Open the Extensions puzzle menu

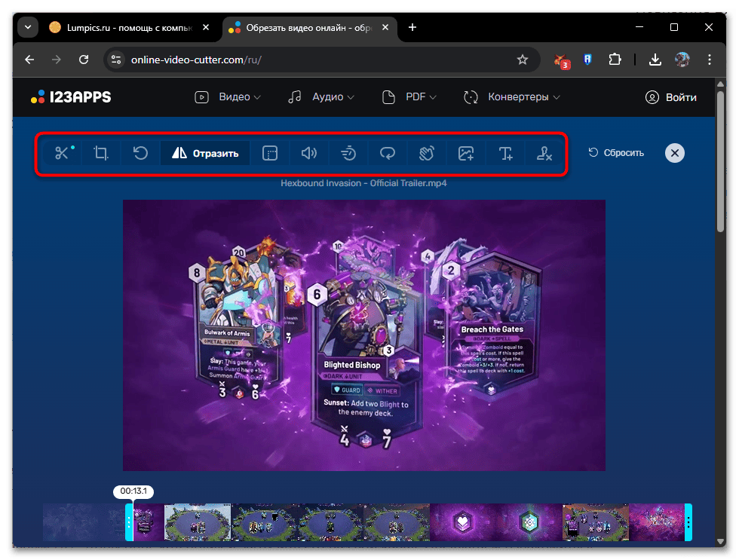[615, 60]
